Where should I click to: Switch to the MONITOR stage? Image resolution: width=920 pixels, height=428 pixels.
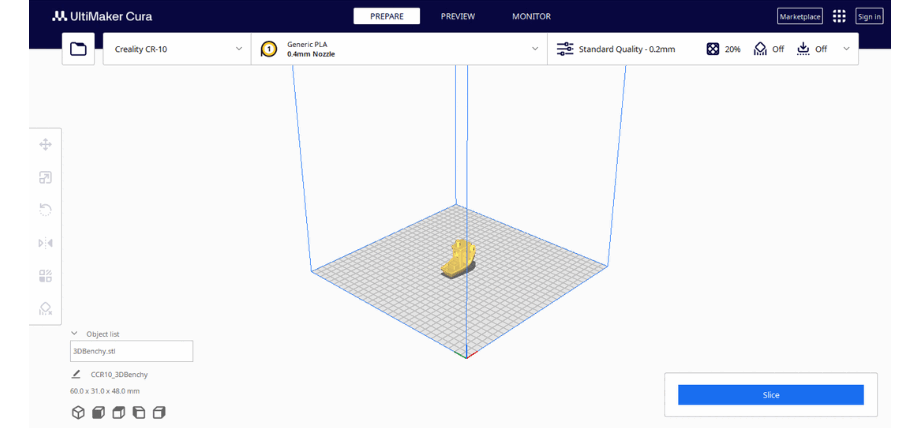click(x=532, y=16)
